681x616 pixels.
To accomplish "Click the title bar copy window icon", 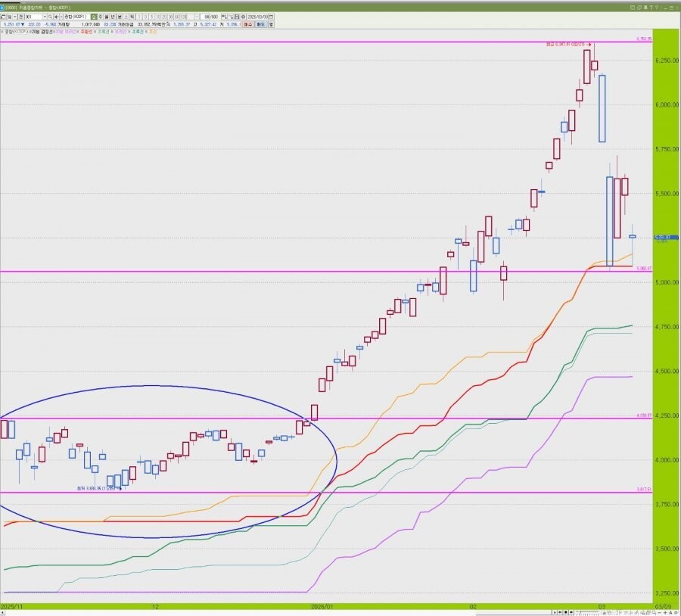I will click(x=639, y=8).
